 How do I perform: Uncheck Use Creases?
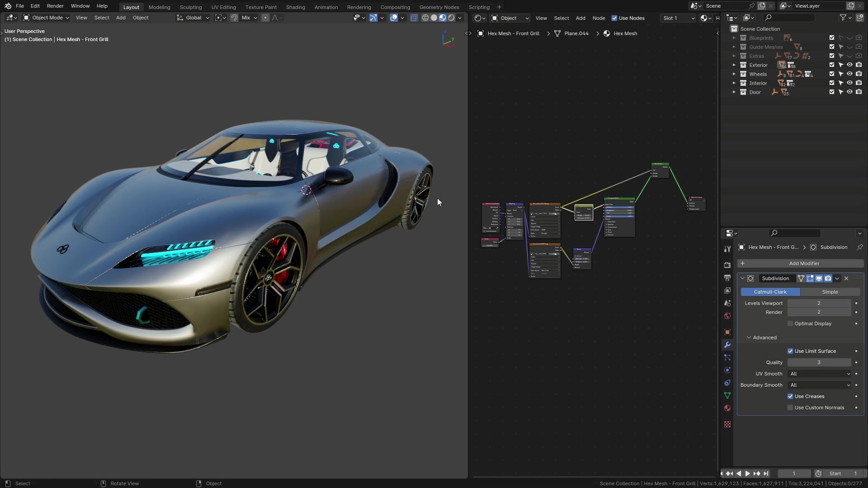click(x=790, y=396)
